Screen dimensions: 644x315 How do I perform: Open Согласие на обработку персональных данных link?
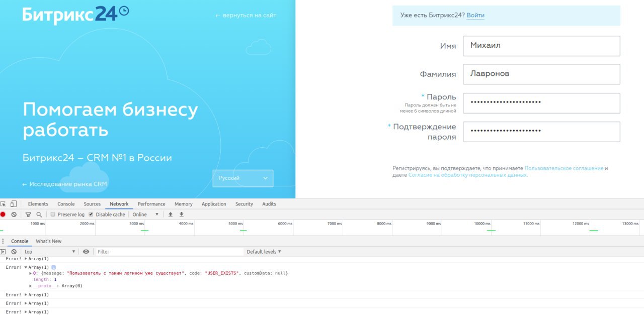pos(467,175)
